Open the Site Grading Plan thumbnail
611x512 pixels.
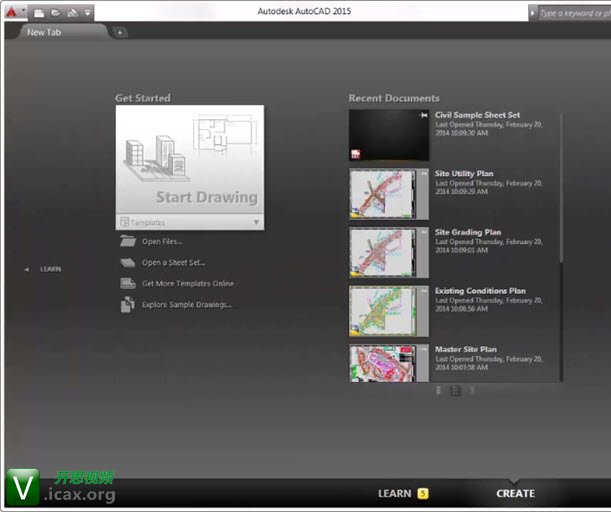[383, 252]
